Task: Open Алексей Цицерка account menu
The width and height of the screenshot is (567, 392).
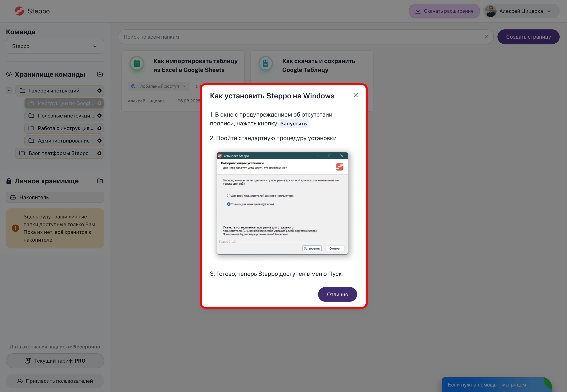Action: pos(521,11)
